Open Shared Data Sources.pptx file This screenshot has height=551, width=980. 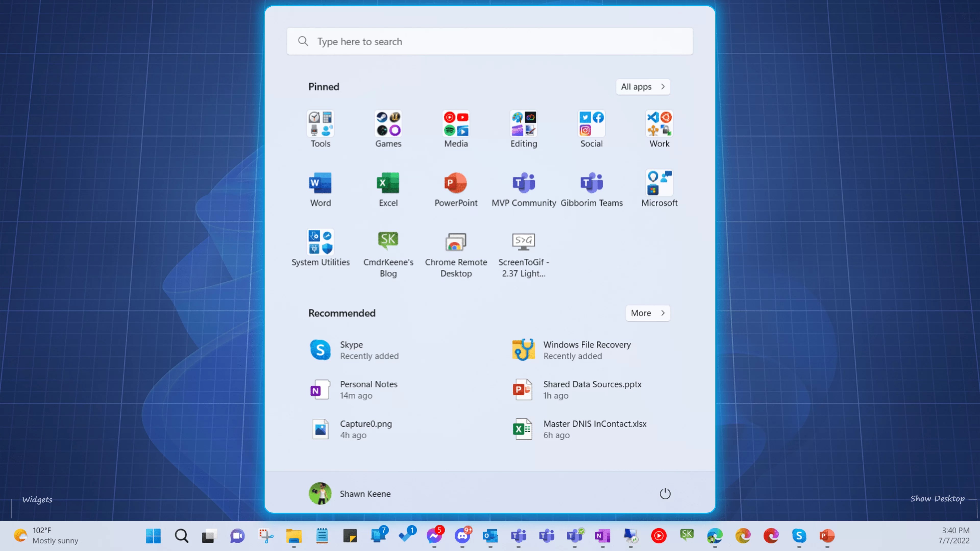click(592, 389)
